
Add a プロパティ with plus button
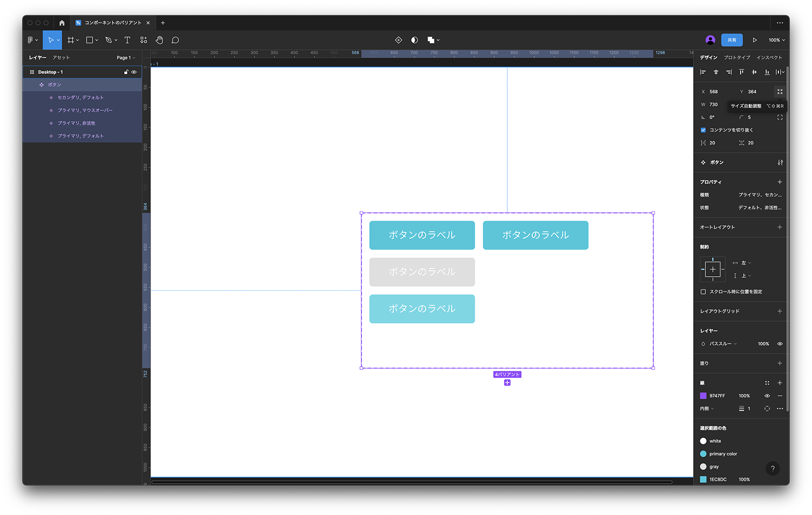(x=780, y=182)
